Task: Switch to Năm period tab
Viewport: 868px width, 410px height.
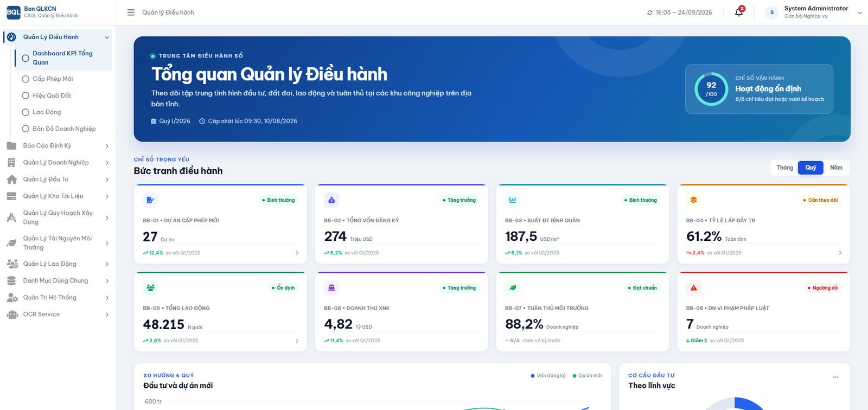Action: click(x=836, y=168)
